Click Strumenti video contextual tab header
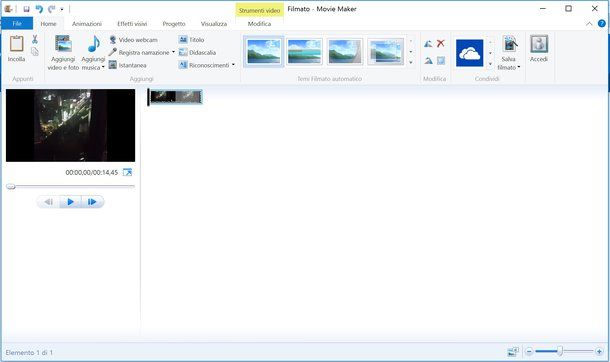The height and width of the screenshot is (362, 610). click(259, 10)
